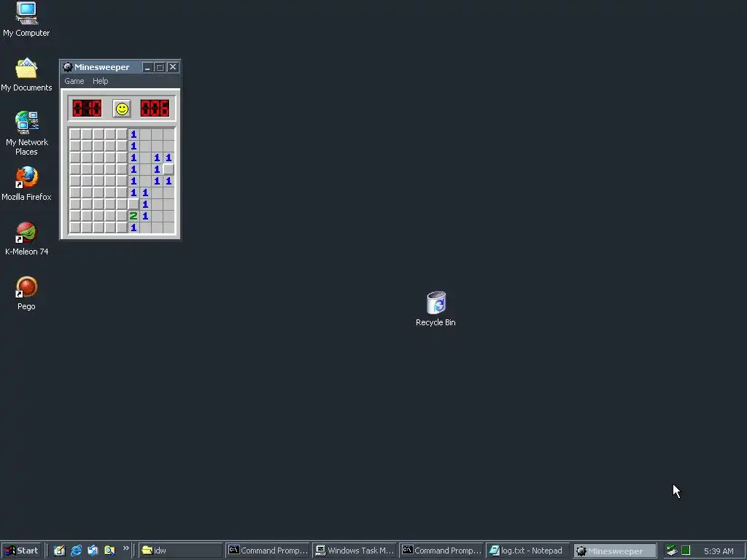The height and width of the screenshot is (560, 747).
Task: Open the Start menu
Action: 21,551
